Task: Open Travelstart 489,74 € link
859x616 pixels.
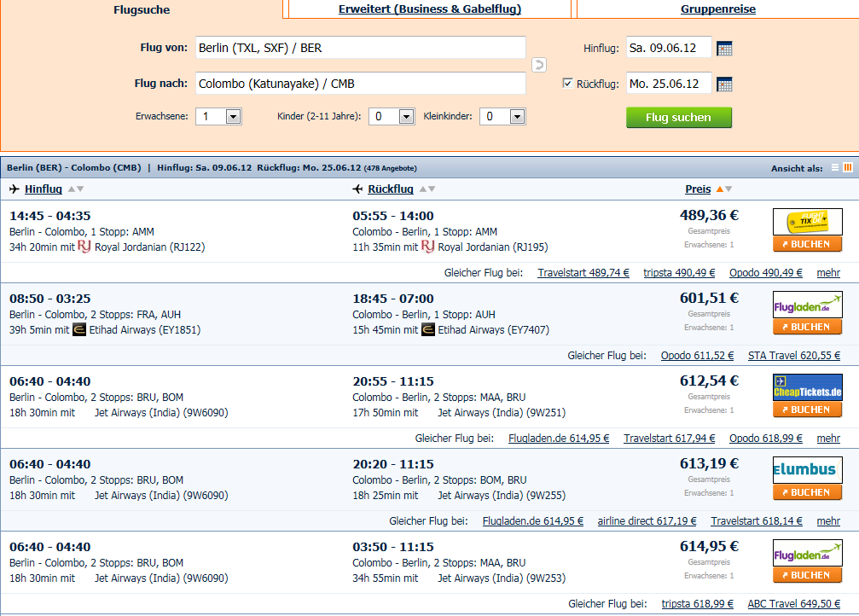Action: point(583,272)
